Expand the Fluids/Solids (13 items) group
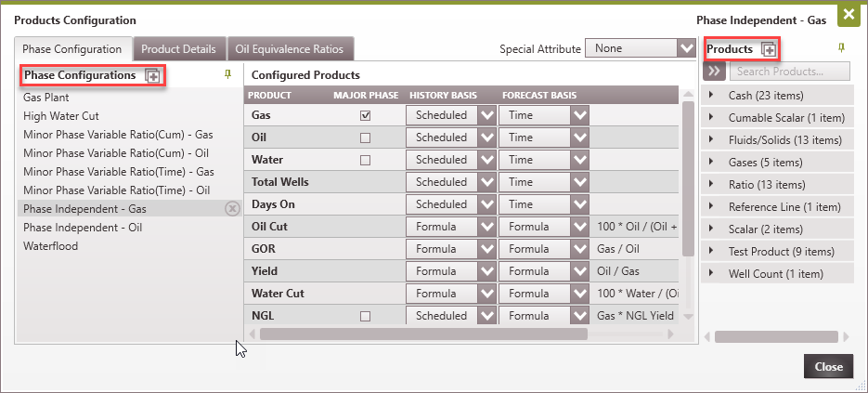Viewport: 868px width, 393px height. [710, 139]
